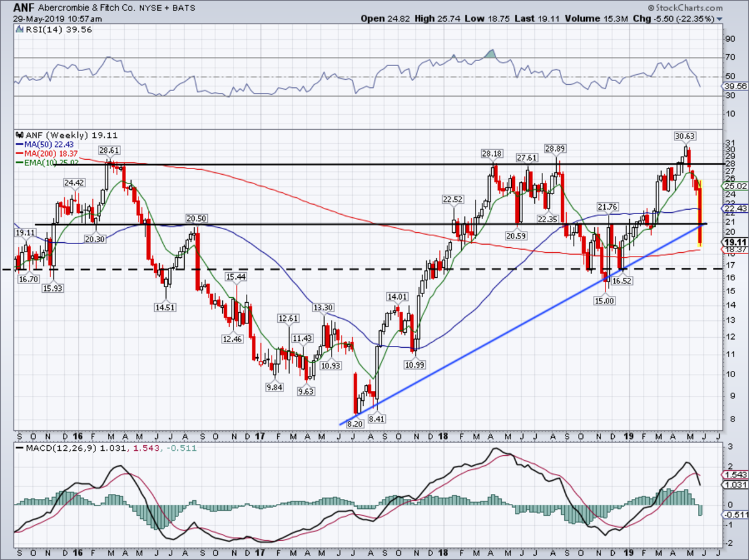Click the 15.93 low price label

[x=54, y=288]
